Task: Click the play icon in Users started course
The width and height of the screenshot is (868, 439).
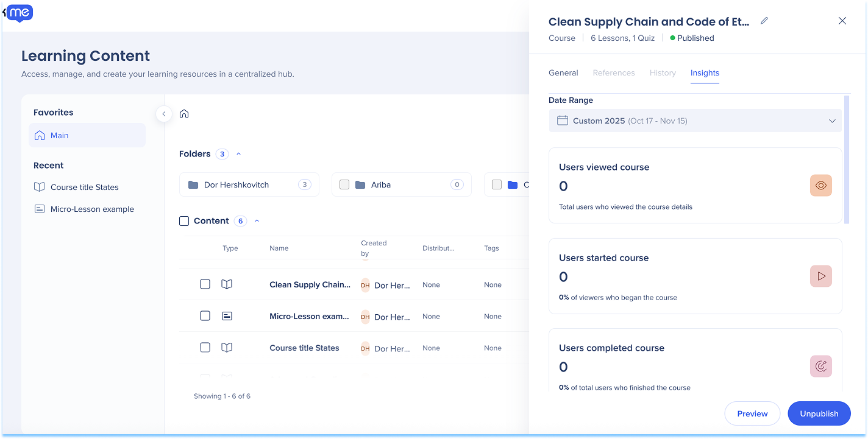Action: [x=820, y=276]
